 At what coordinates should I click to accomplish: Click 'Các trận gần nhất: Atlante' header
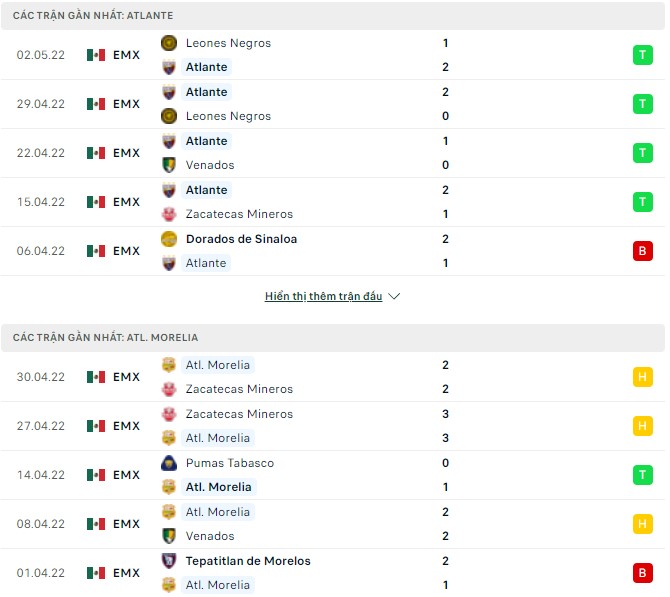(x=93, y=16)
